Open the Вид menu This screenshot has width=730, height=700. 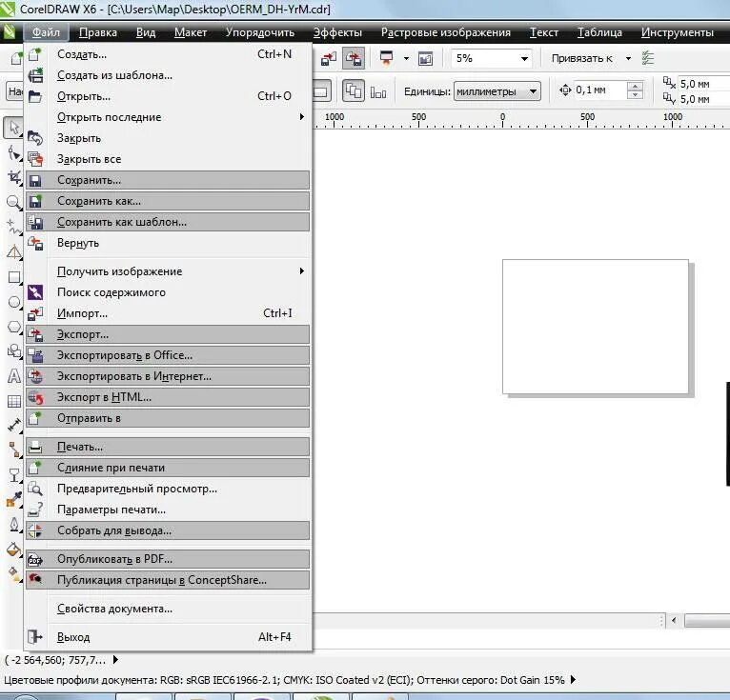click(146, 32)
